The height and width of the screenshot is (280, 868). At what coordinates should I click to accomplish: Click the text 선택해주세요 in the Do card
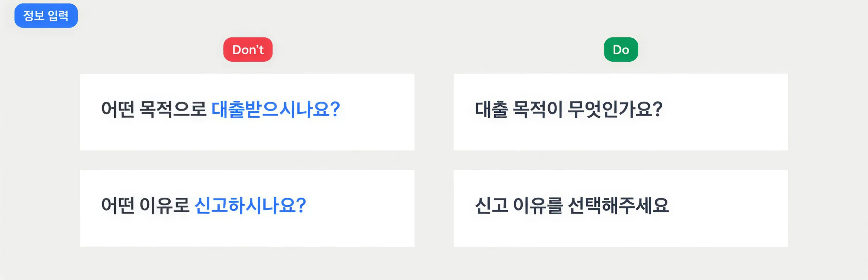click(x=618, y=205)
